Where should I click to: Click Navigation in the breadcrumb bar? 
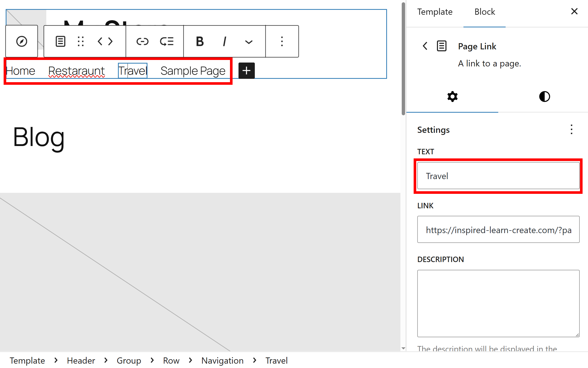coord(222,360)
